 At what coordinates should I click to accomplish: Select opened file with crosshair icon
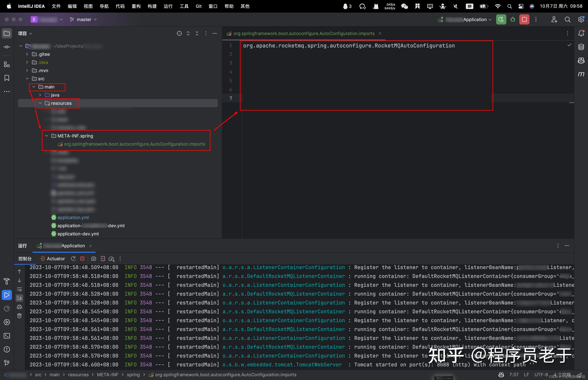coord(179,33)
